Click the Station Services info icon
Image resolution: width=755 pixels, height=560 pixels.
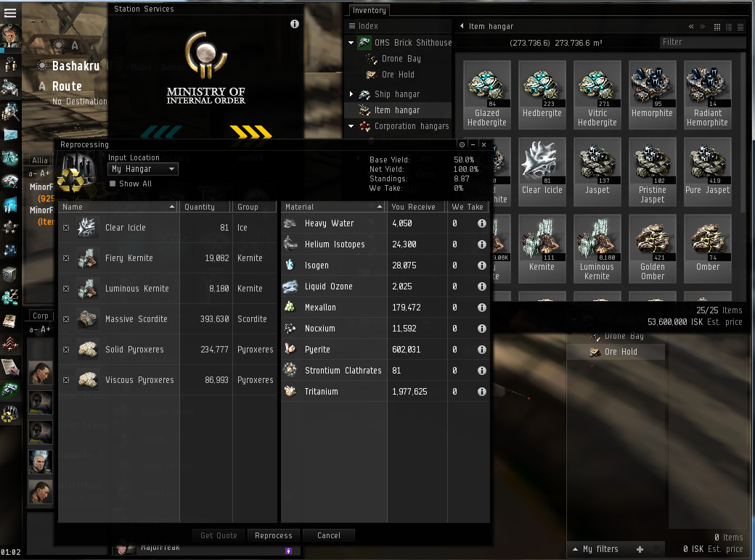295,24
